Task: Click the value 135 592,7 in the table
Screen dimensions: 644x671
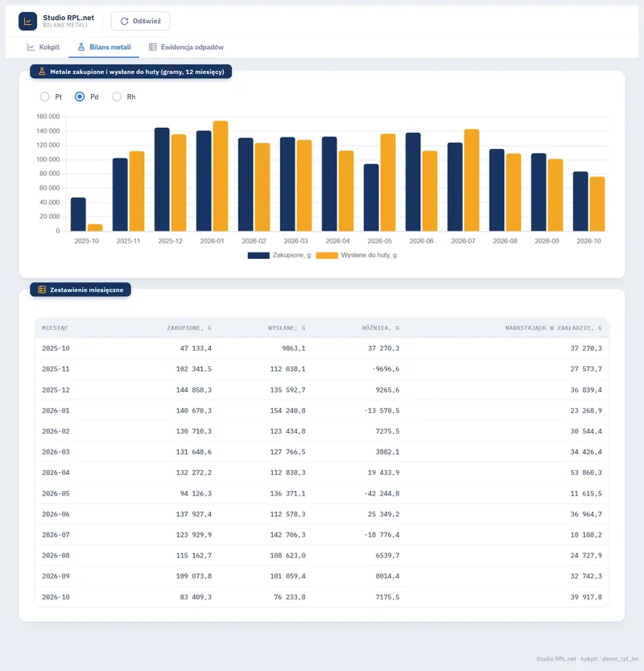Action: click(x=287, y=390)
